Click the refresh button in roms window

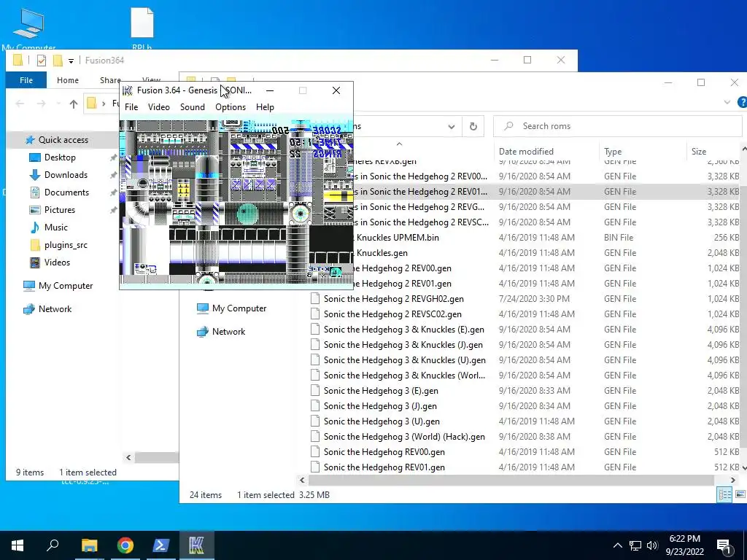point(473,126)
